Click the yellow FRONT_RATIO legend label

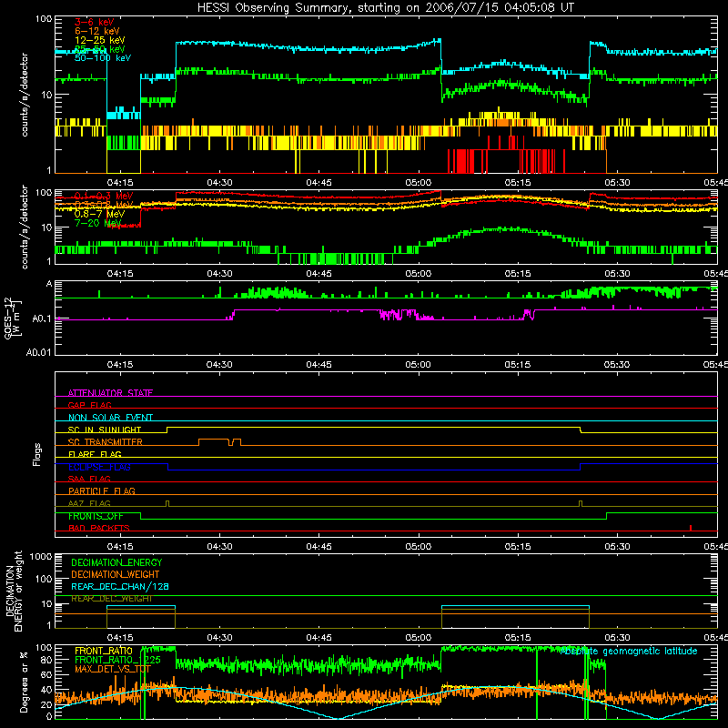(104, 651)
